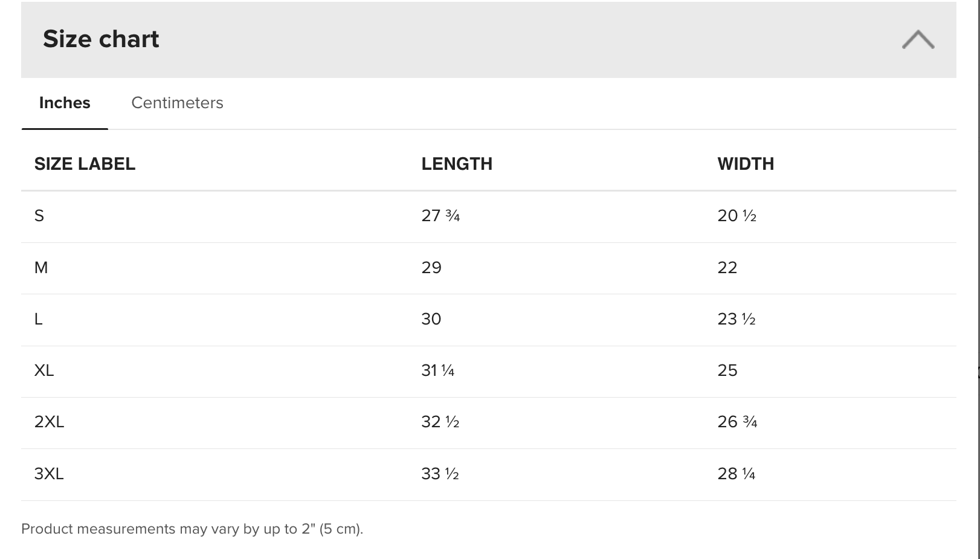Select the 3XL size row label
The width and height of the screenshot is (980, 559).
[49, 474]
